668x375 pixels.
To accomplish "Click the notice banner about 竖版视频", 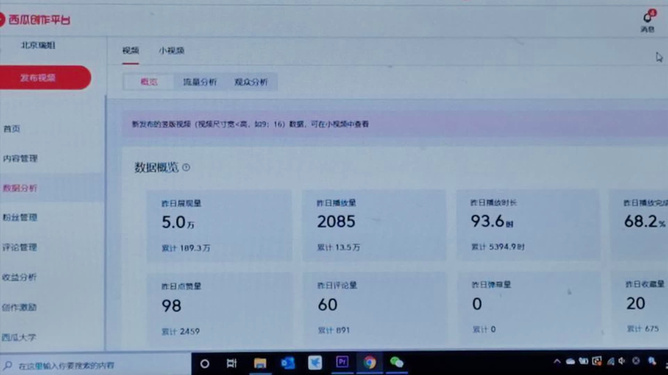I will [x=395, y=124].
